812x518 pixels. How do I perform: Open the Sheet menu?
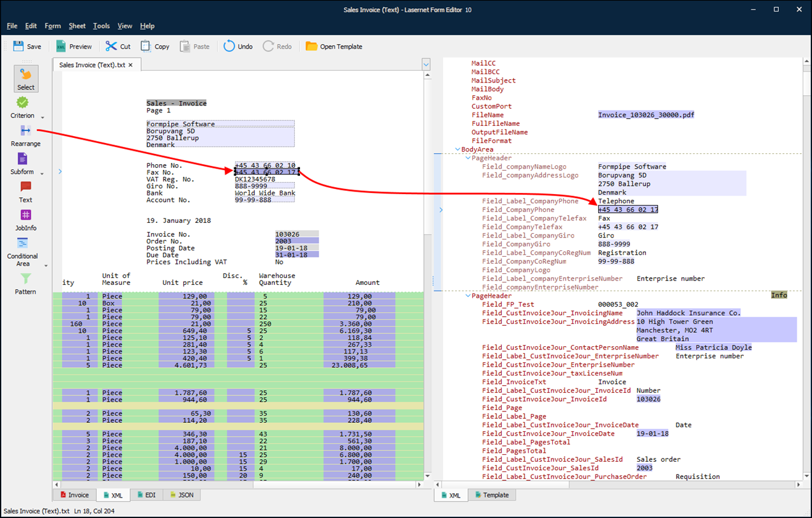[77, 26]
